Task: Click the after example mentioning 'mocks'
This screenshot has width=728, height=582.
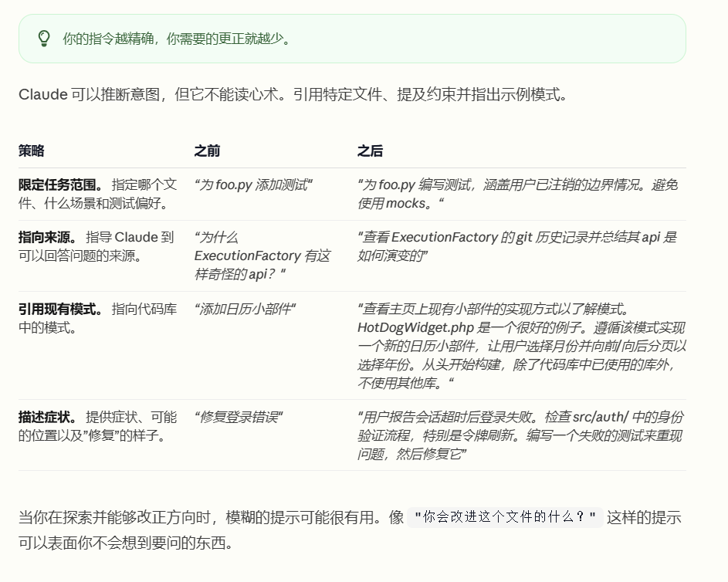Action: (517, 194)
